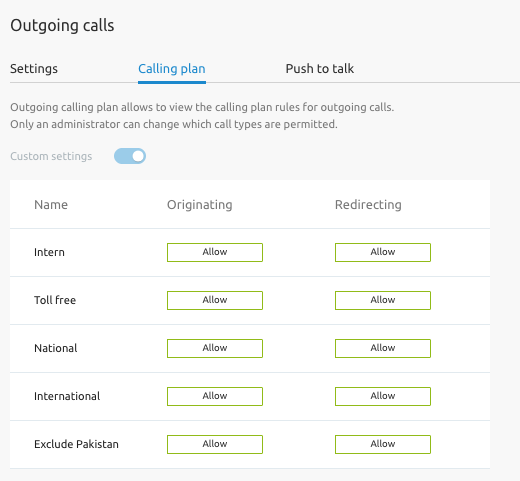520x481 pixels.
Task: Select the International row label
Action: 67,396
